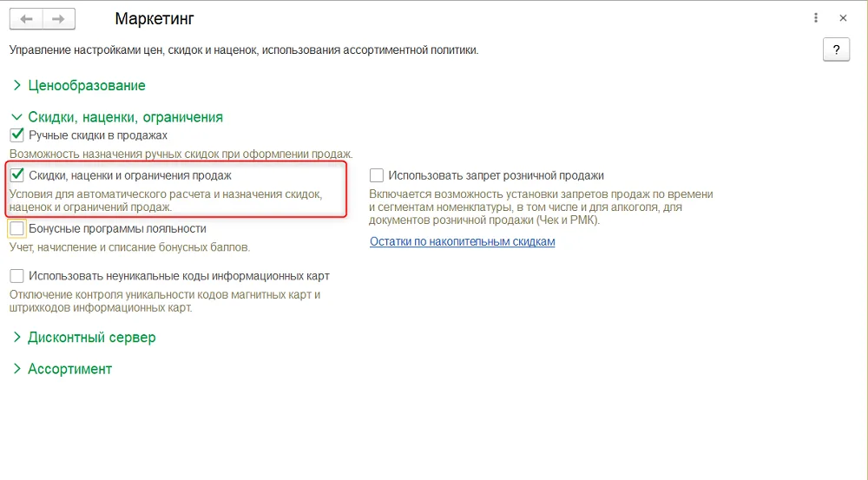This screenshot has width=868, height=480.
Task: Enable Использовать неуникальные коды информационных карт
Action: point(17,276)
